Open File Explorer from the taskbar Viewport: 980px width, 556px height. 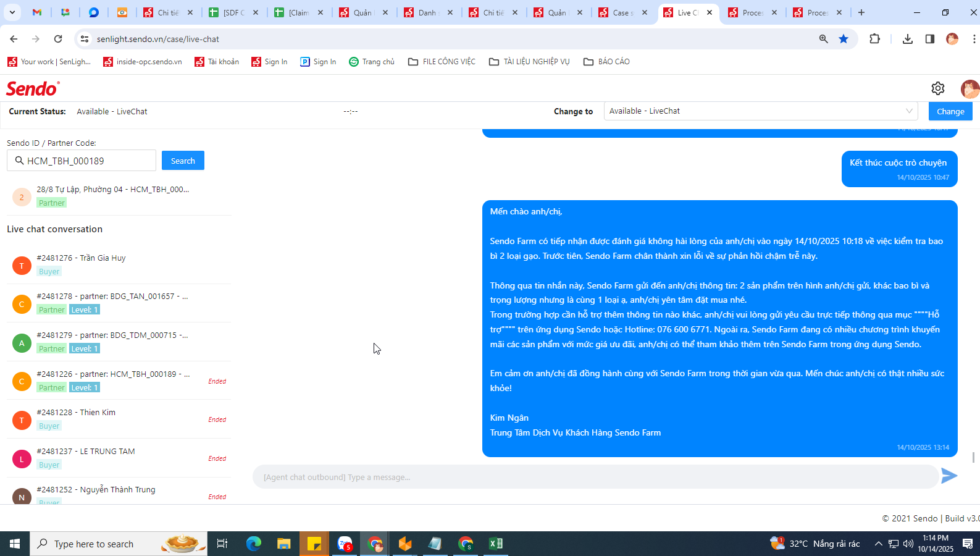283,544
